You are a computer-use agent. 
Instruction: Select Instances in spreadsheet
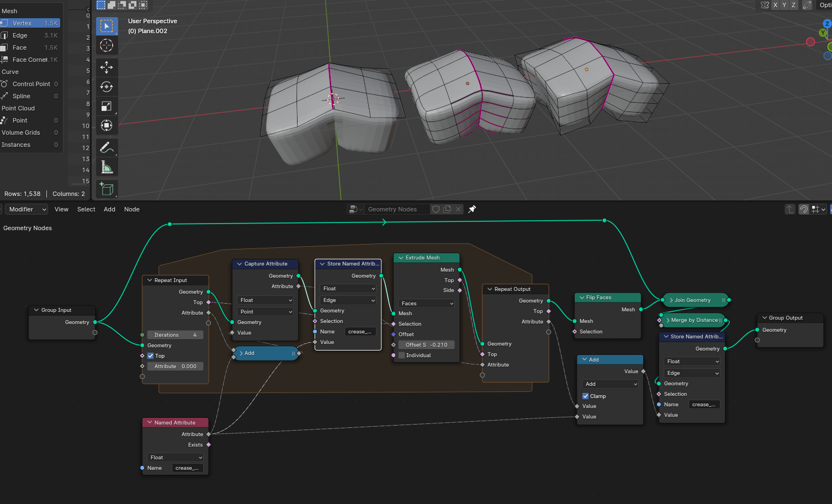tap(30, 145)
